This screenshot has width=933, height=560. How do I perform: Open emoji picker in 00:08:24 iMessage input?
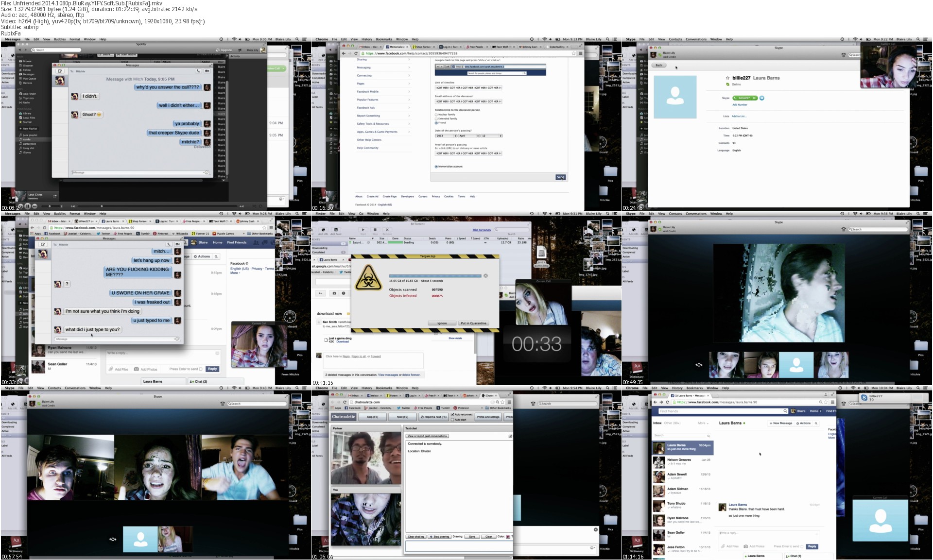[x=207, y=172]
